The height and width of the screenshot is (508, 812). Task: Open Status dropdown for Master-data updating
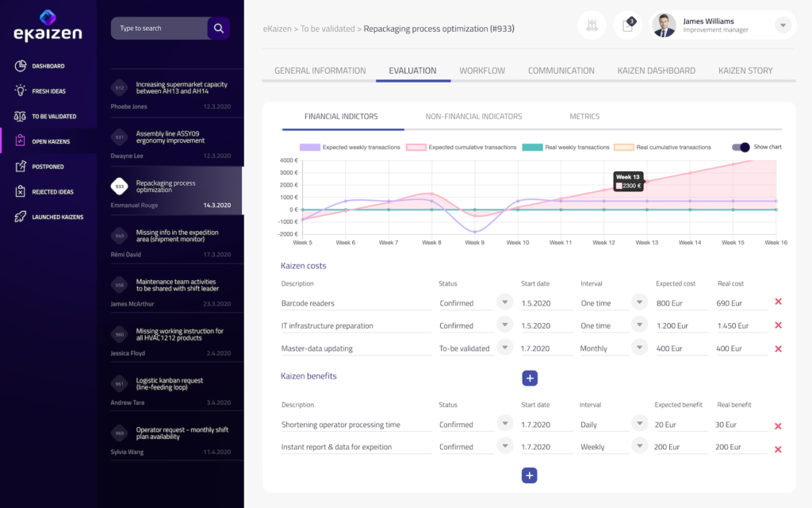(x=504, y=347)
